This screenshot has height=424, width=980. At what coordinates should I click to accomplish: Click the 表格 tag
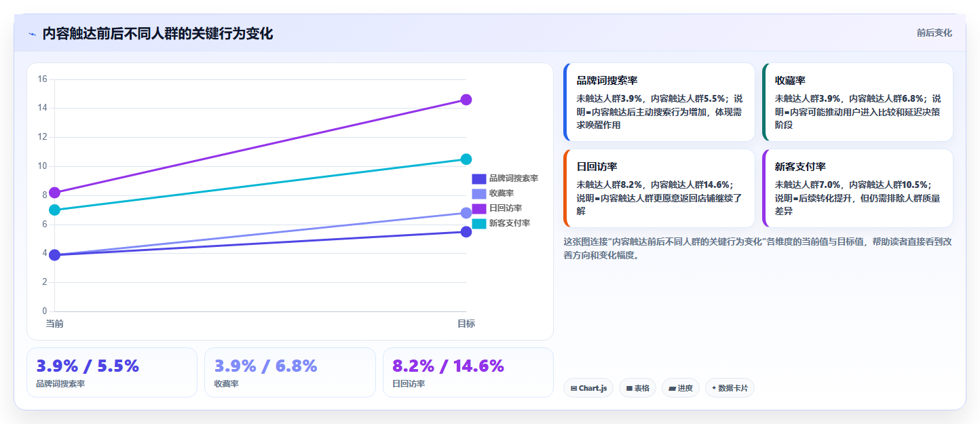pos(637,388)
